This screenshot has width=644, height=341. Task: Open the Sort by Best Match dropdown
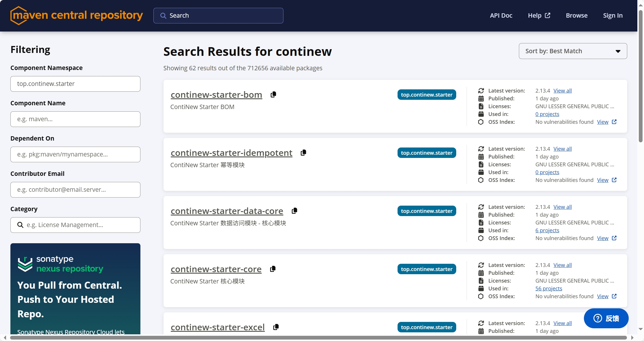[573, 51]
